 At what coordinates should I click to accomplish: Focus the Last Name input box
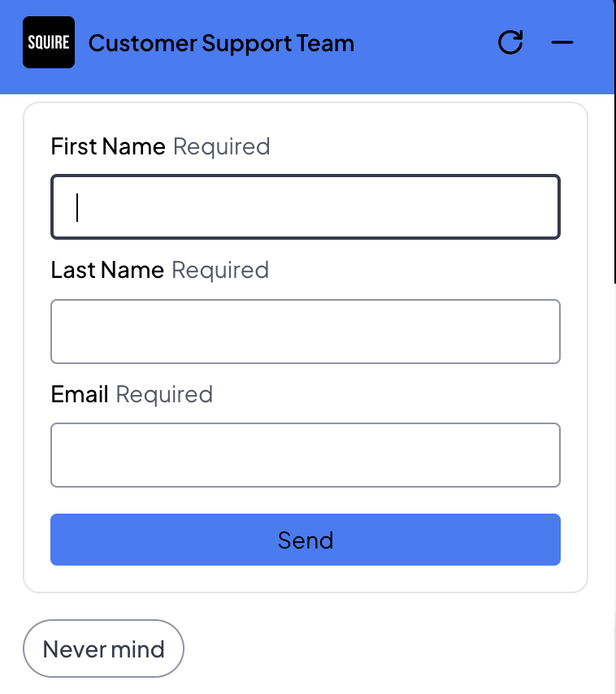(306, 331)
